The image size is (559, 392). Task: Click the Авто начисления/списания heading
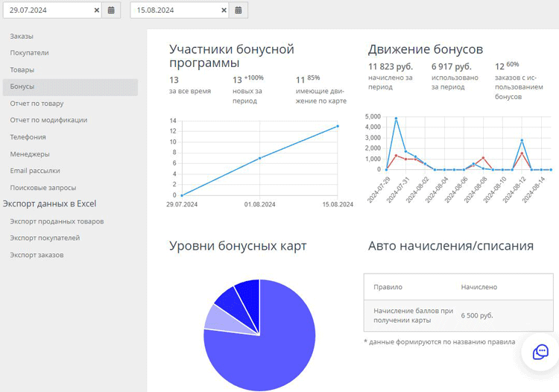(451, 246)
